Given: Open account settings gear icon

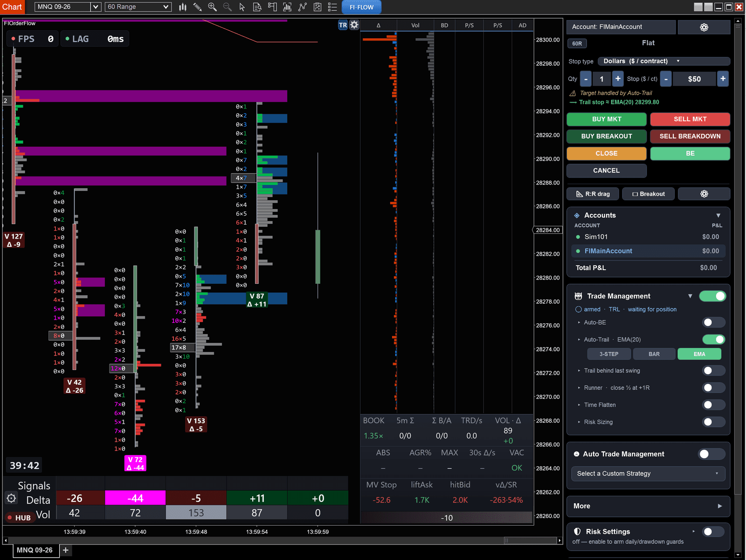Looking at the screenshot, I should [x=704, y=27].
